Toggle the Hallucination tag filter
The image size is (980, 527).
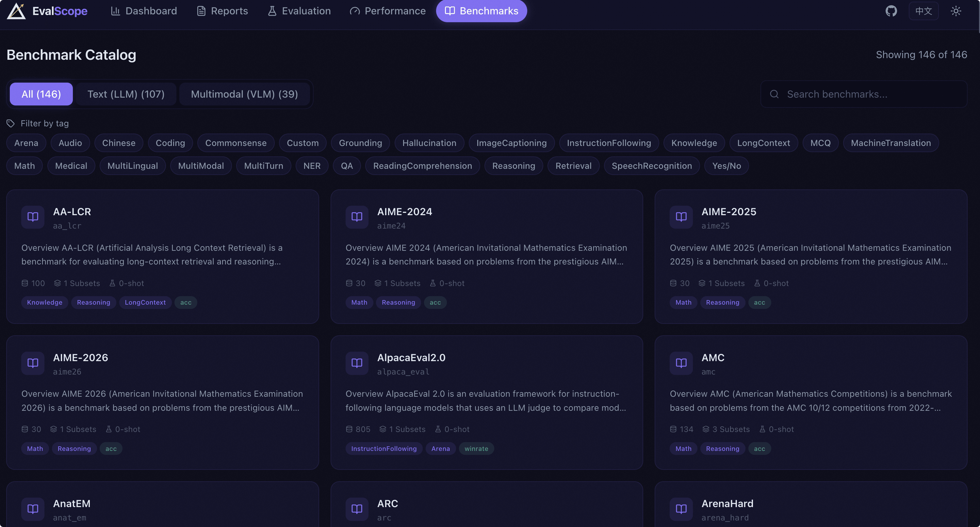(x=429, y=143)
